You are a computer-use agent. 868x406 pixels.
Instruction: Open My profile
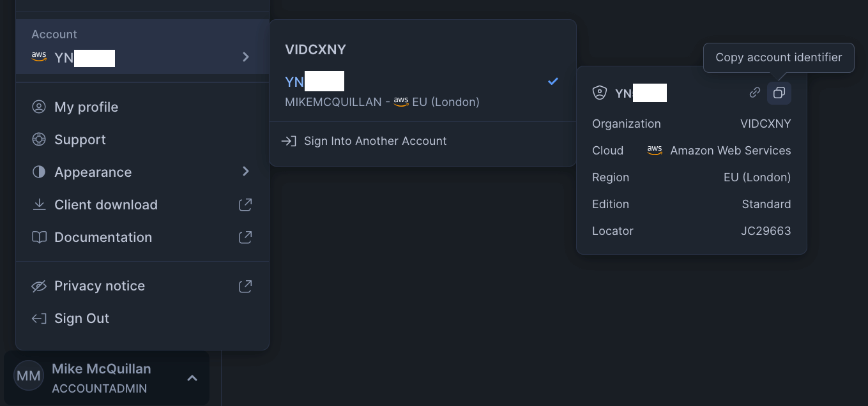[x=86, y=107]
